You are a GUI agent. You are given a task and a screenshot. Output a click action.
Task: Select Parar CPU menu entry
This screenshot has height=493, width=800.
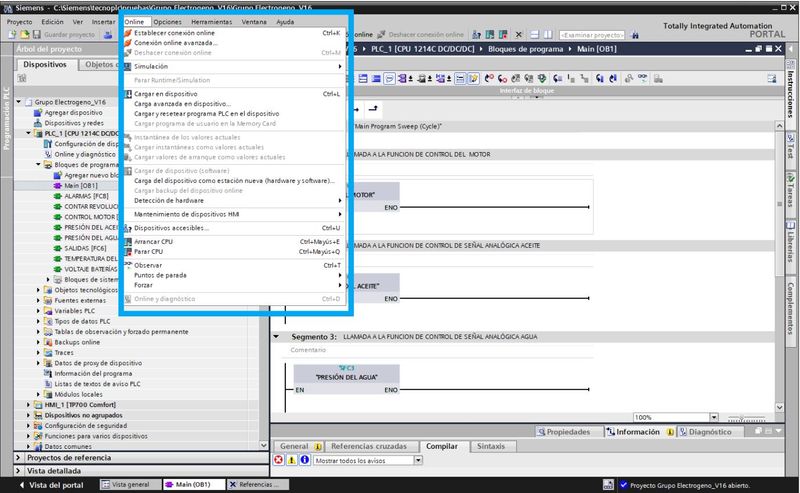pyautogui.click(x=148, y=252)
